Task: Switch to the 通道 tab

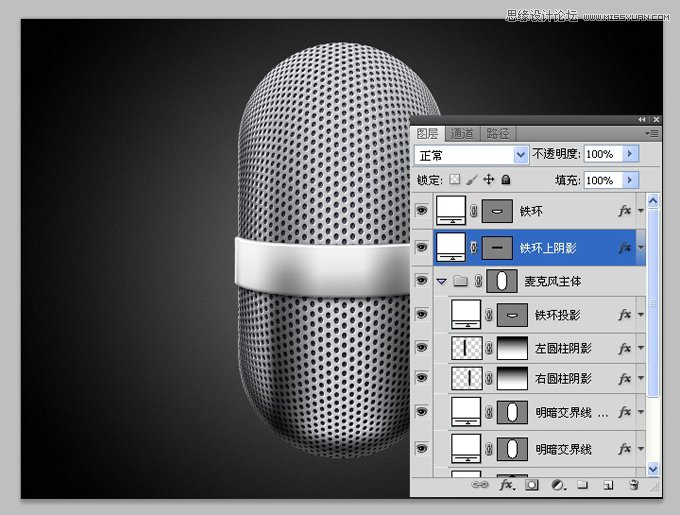Action: tap(462, 134)
